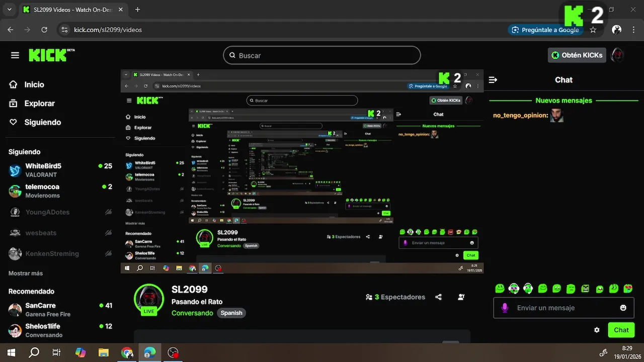
Task: Select the small crying-laugh green emote
Action: click(x=600, y=290)
